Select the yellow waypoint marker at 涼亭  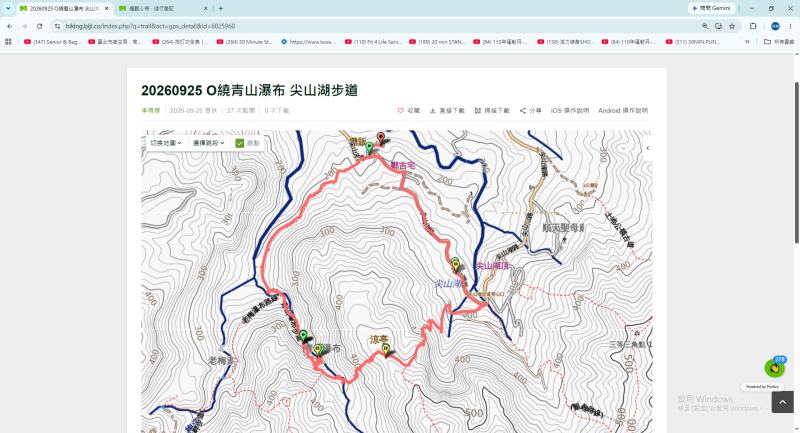(386, 350)
